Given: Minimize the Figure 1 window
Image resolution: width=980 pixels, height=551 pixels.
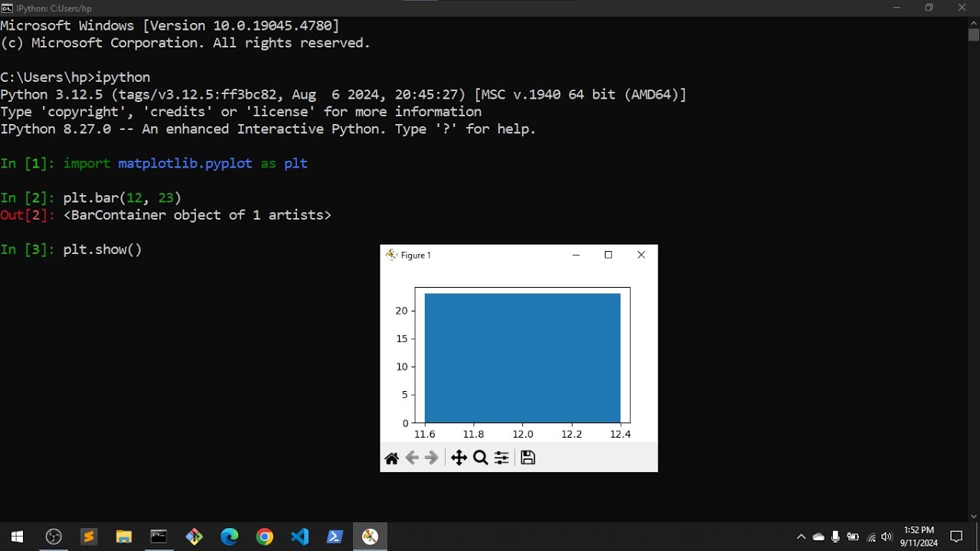Looking at the screenshot, I should point(576,255).
